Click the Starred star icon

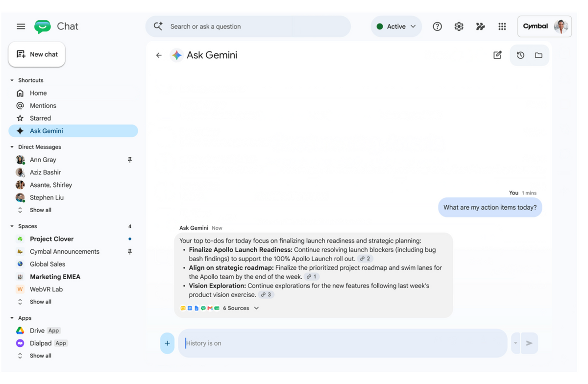tap(20, 119)
